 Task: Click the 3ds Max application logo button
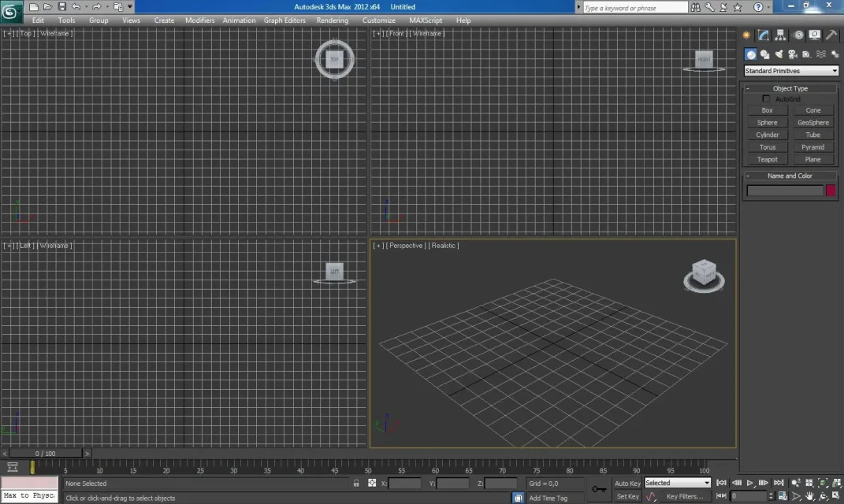tap(12, 11)
